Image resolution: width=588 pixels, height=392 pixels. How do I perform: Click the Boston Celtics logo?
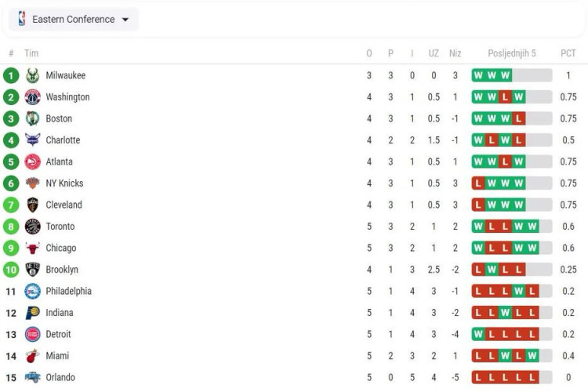pos(33,118)
